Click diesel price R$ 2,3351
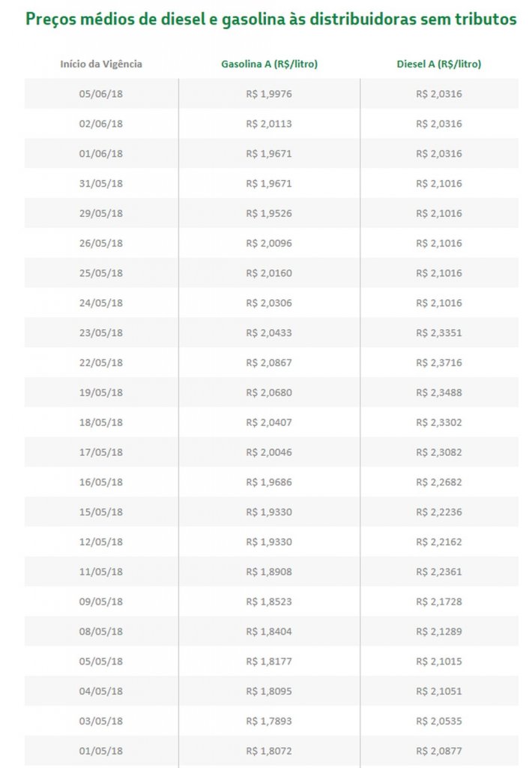The image size is (532, 768). (x=438, y=333)
